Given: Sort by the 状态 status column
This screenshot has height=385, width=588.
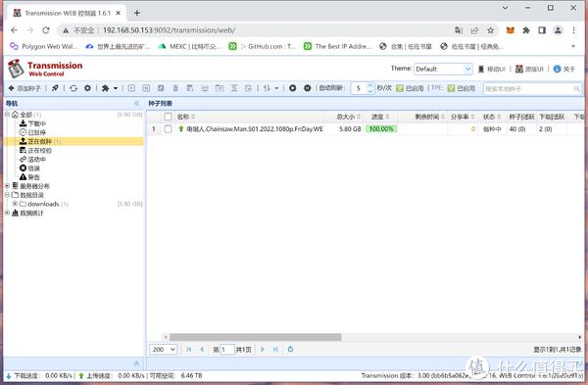Looking at the screenshot, I should (x=492, y=117).
